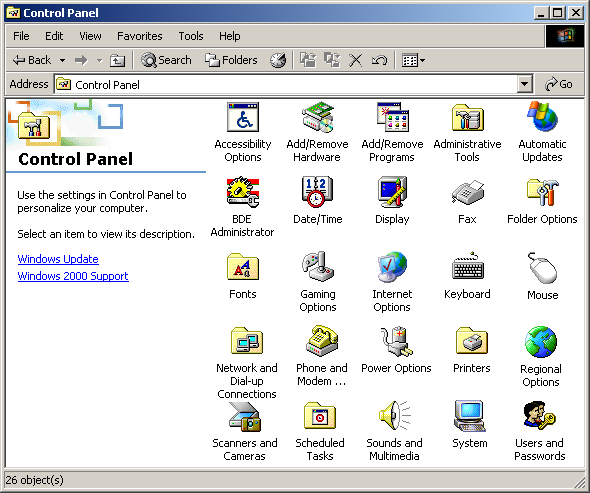Select the Gaming Options joystick icon

(318, 267)
